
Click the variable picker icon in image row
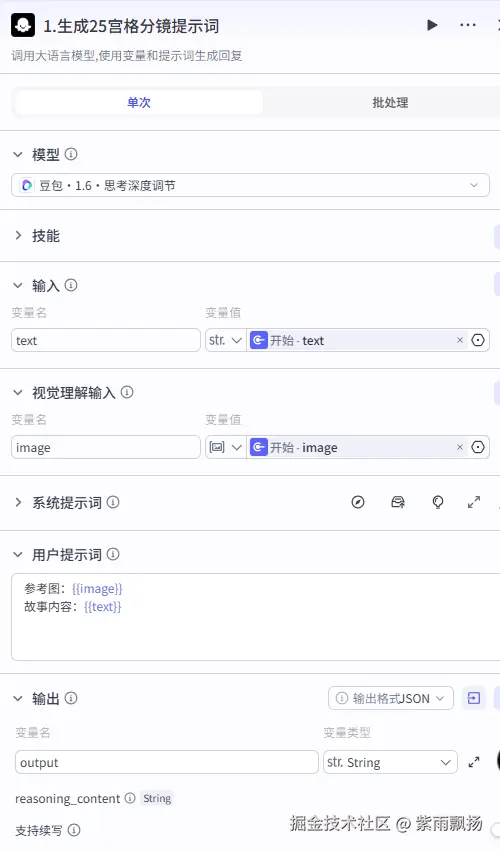click(478, 447)
